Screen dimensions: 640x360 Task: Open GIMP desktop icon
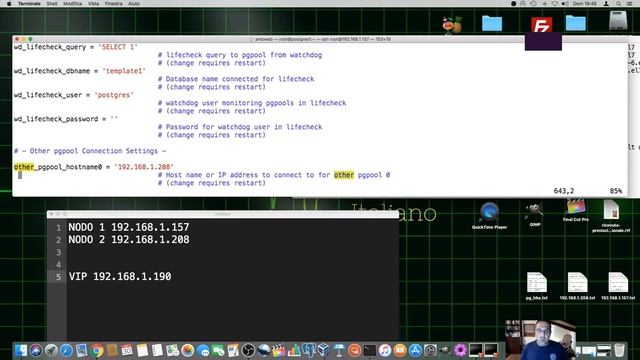[x=535, y=214]
